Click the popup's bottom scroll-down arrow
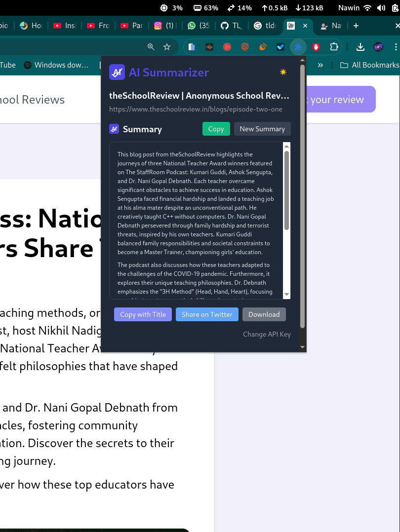 [302, 347]
